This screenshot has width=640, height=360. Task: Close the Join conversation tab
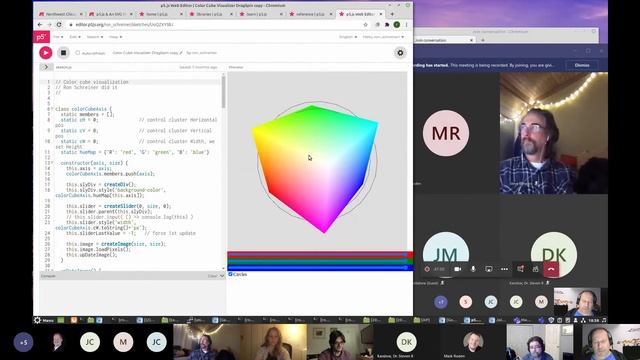(471, 40)
